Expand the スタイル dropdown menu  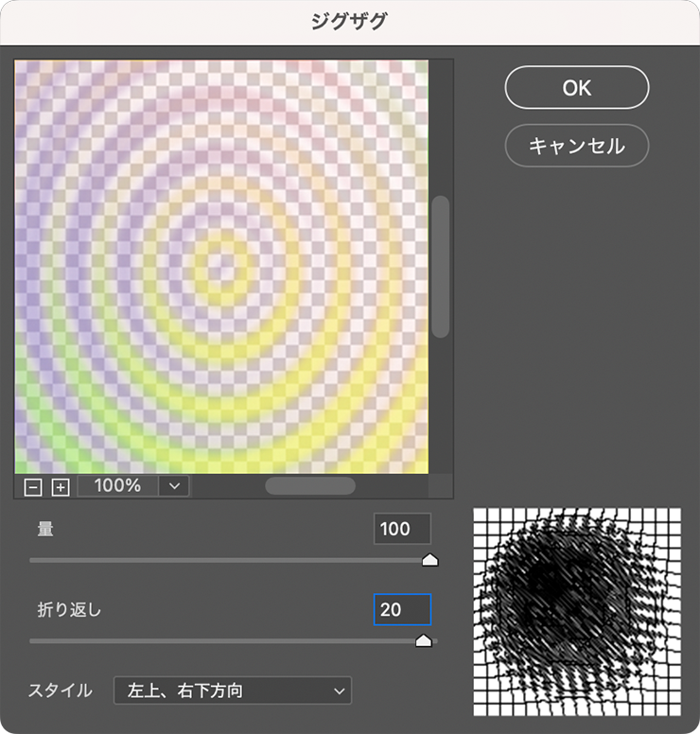[232, 690]
